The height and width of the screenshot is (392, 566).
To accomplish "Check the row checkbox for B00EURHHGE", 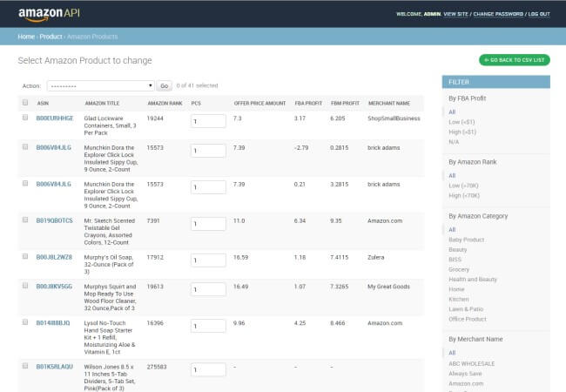I will [x=25, y=118].
